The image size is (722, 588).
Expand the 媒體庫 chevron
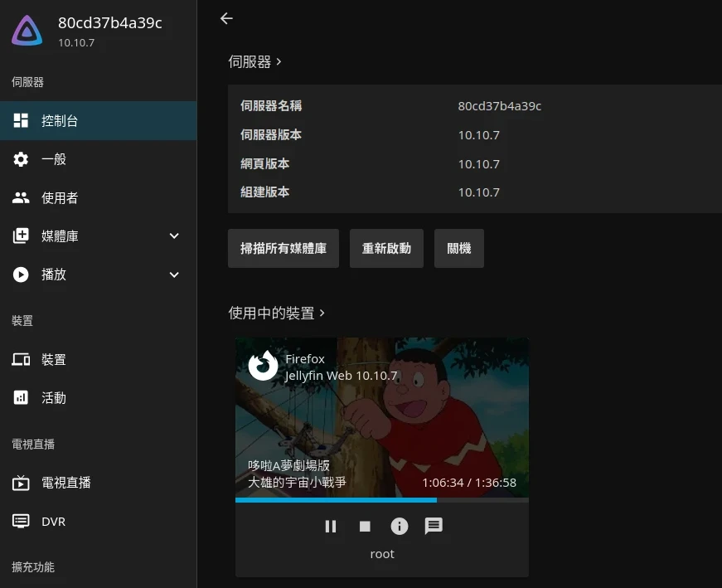[174, 236]
